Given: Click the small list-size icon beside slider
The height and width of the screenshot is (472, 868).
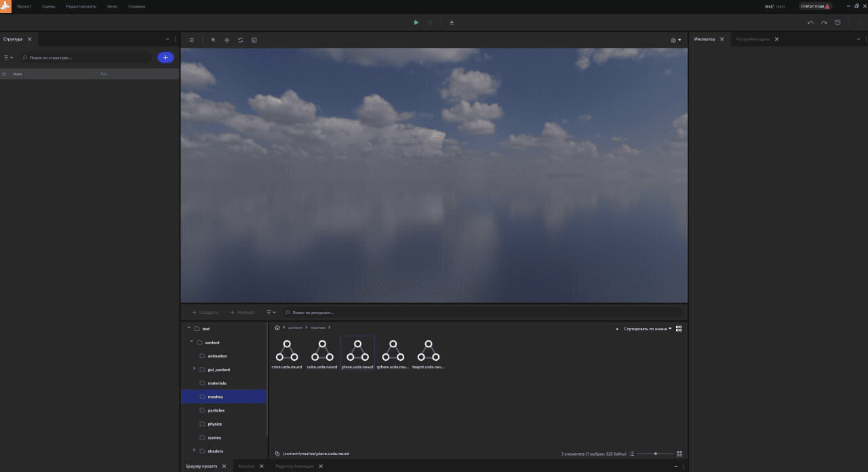Looking at the screenshot, I should click(x=631, y=454).
